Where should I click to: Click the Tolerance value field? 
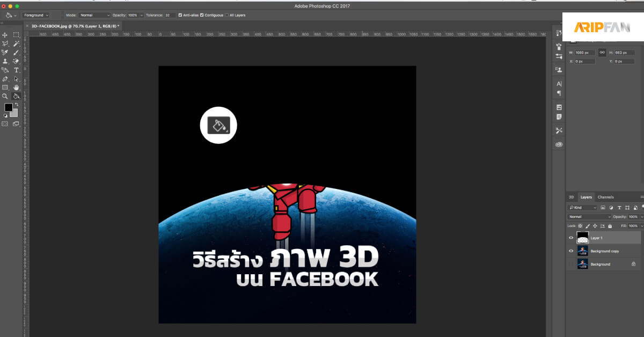170,15
